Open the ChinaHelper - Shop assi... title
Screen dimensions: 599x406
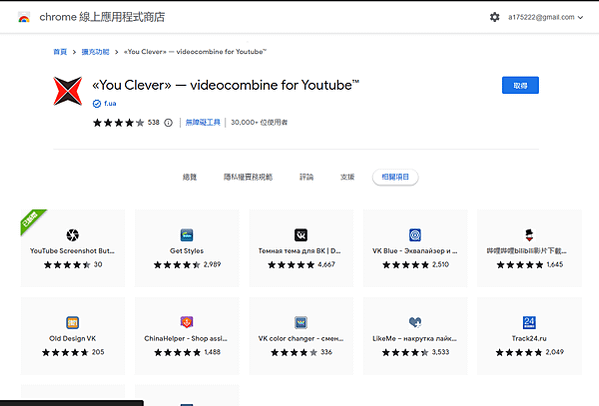click(186, 338)
